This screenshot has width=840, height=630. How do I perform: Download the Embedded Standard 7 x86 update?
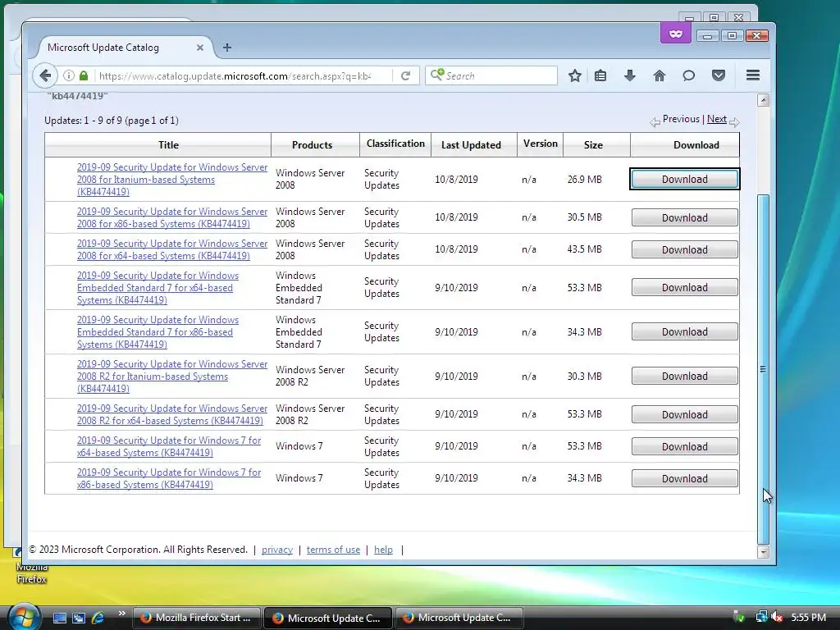(685, 331)
